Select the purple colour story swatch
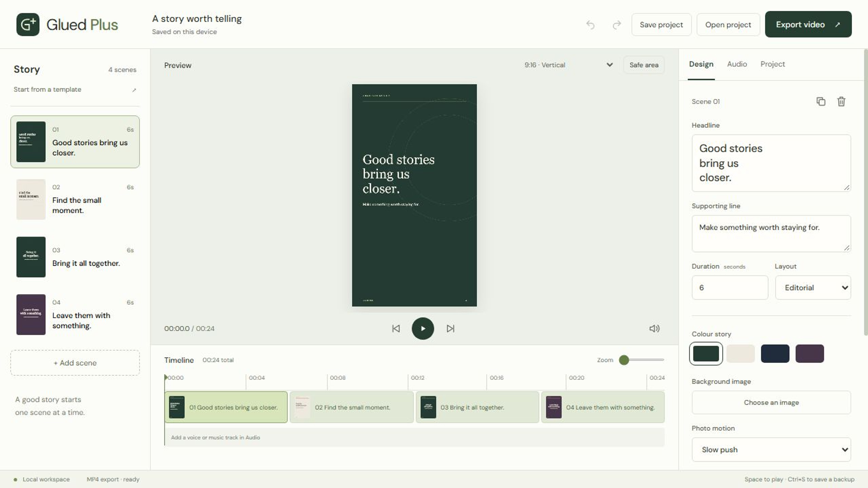This screenshot has height=488, width=868. click(x=810, y=353)
